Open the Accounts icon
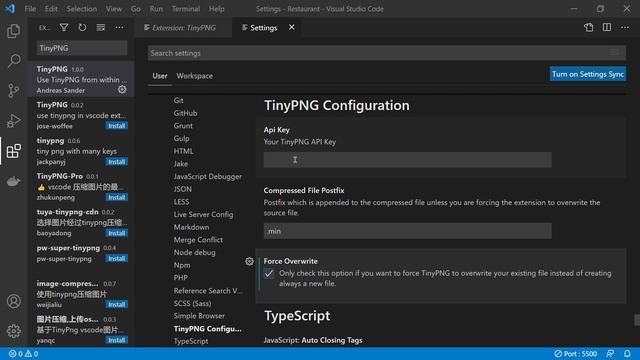Viewport: 640px width, 360px height. click(x=13, y=301)
